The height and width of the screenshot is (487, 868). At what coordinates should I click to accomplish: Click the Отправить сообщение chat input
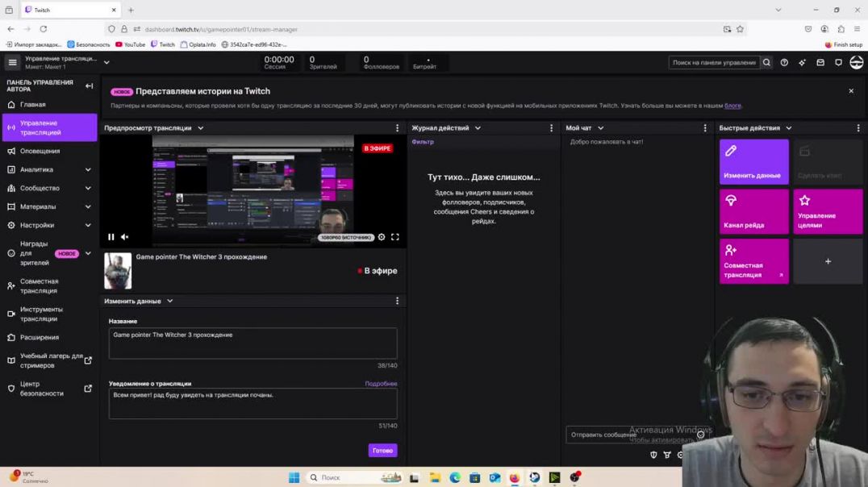[x=631, y=435]
